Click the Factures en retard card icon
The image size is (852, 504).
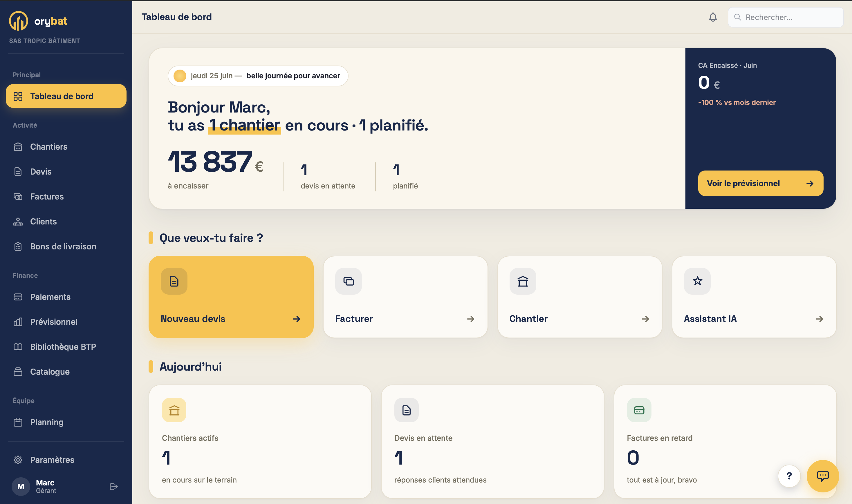(639, 410)
